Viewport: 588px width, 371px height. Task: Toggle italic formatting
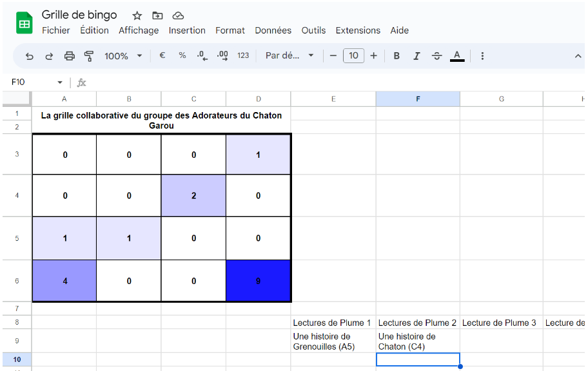pyautogui.click(x=416, y=56)
